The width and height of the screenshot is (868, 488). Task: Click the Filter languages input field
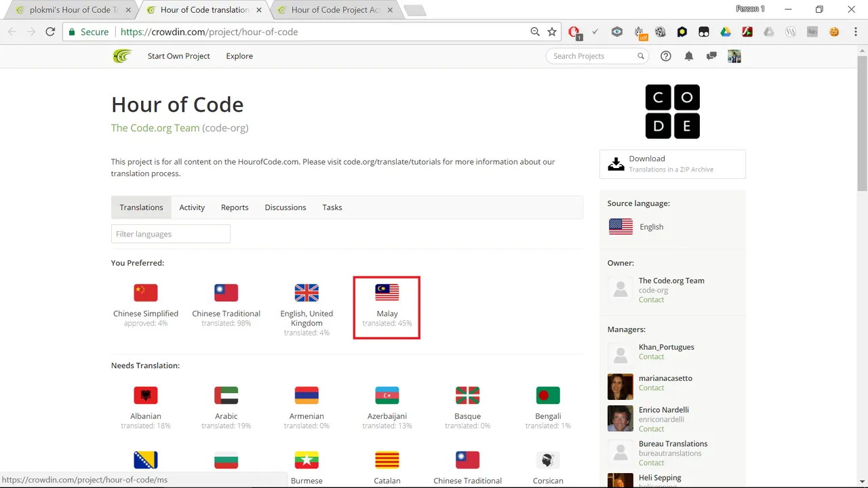[171, 234]
